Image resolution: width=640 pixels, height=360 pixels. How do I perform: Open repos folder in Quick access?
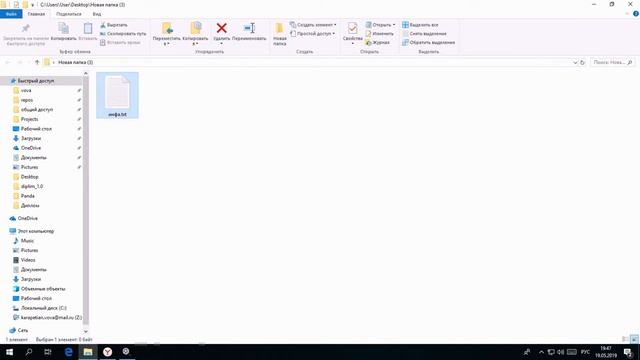[x=27, y=100]
